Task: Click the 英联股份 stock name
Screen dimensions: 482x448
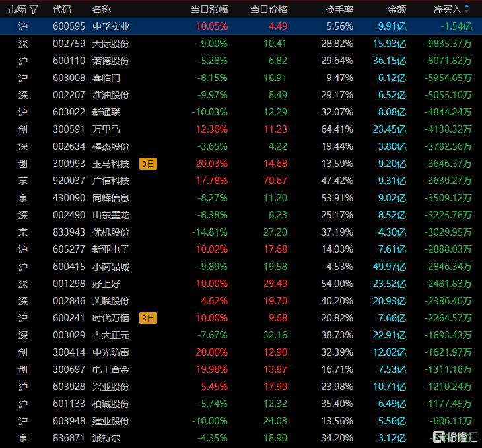Action: (111, 301)
